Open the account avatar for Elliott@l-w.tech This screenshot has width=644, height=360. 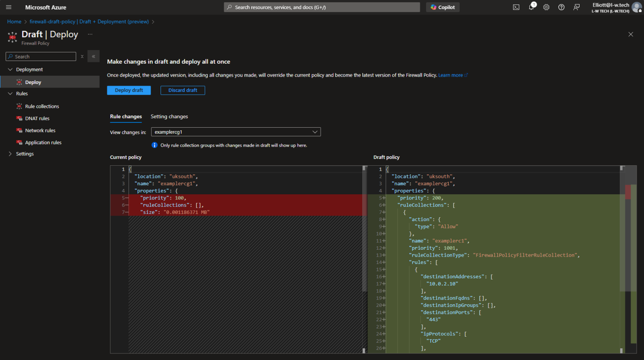pyautogui.click(x=636, y=7)
